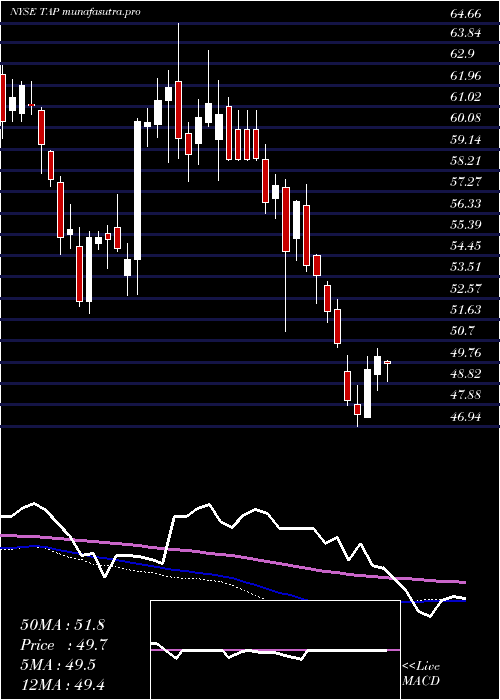Viewport: 500px width, 700px height.
Task: Select the 46.94 price axis label
Action: coord(466,417)
